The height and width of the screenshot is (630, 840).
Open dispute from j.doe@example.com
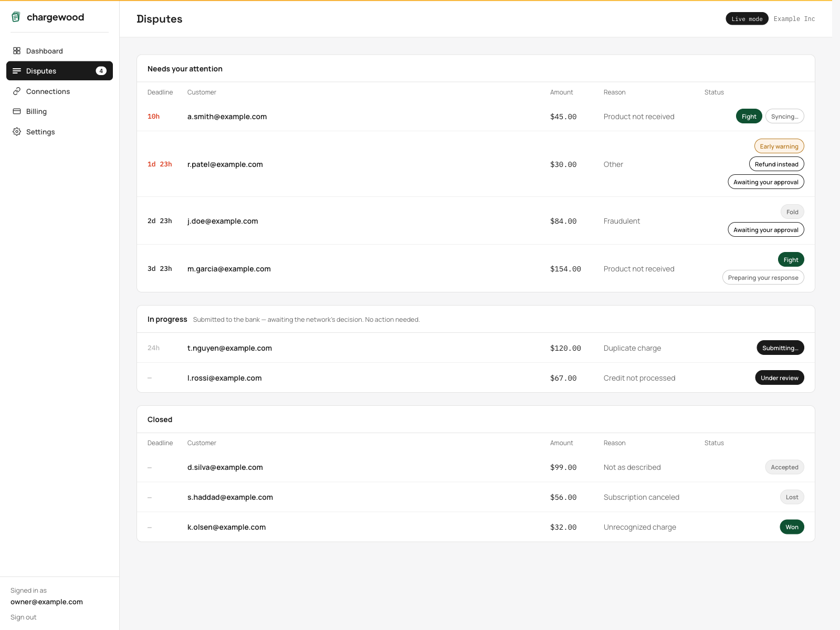click(476, 221)
